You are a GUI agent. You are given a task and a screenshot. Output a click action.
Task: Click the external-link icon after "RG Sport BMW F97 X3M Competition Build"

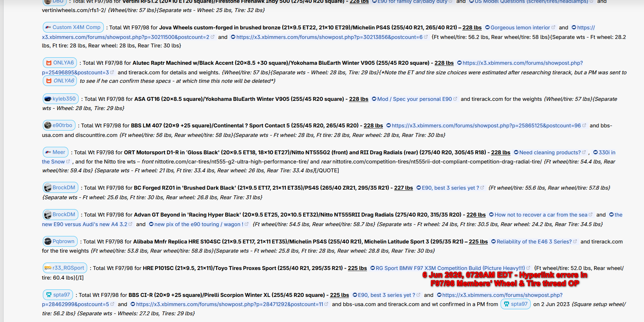(x=529, y=268)
